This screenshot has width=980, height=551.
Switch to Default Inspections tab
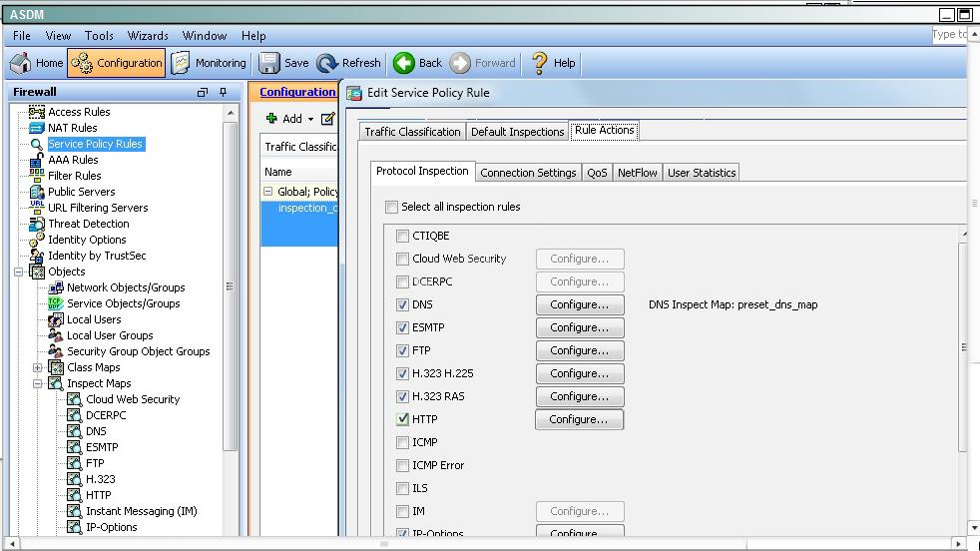(x=518, y=132)
